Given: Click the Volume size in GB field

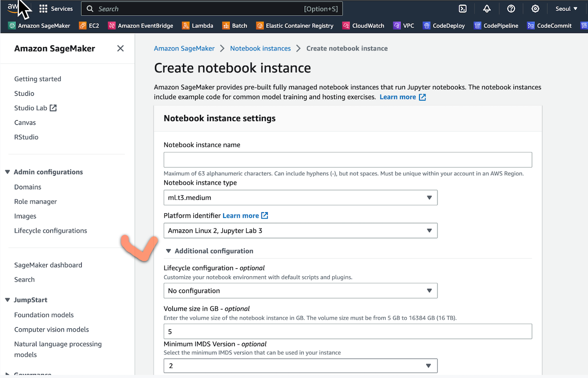Looking at the screenshot, I should 348,331.
